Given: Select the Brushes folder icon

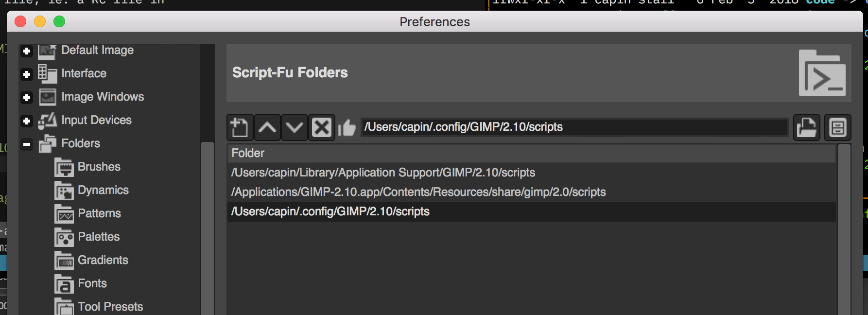Looking at the screenshot, I should click(x=66, y=166).
